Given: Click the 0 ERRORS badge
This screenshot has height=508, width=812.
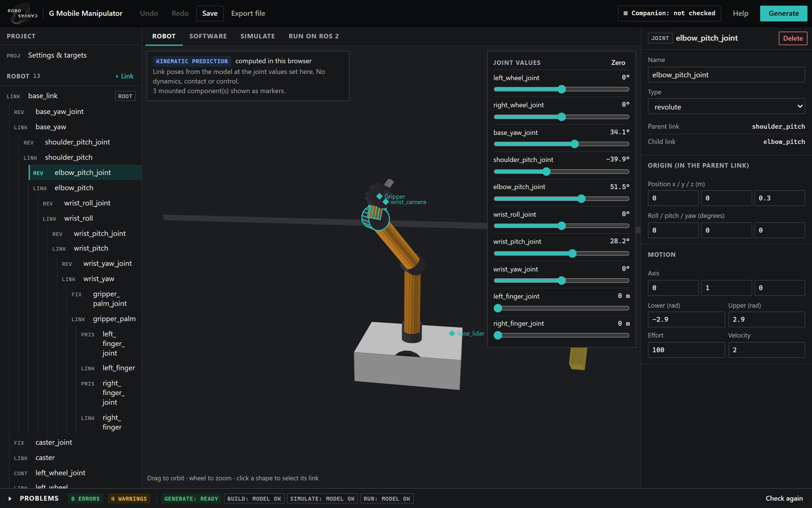Looking at the screenshot, I should [85, 499].
